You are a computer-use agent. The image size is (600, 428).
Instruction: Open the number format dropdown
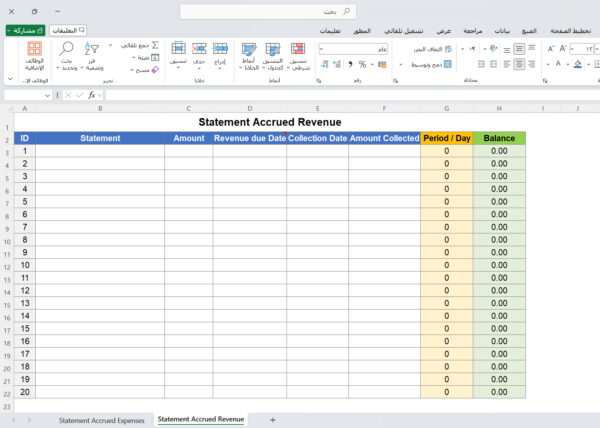pos(321,49)
